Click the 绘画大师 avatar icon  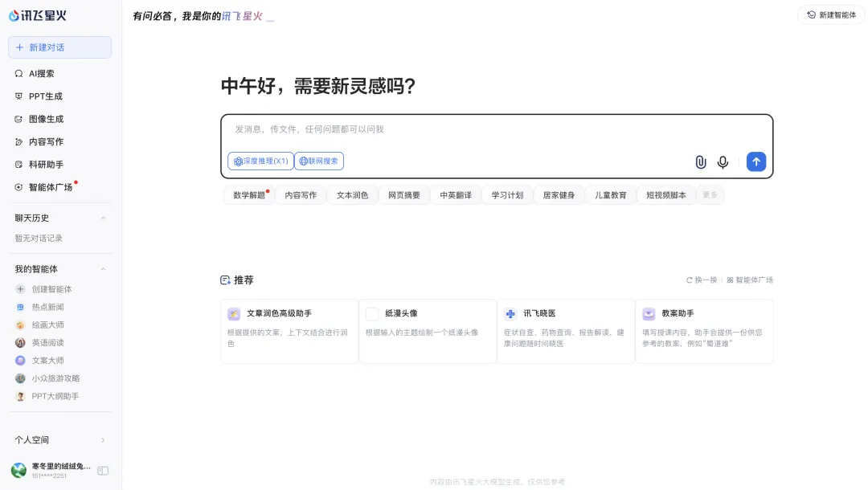click(x=20, y=325)
